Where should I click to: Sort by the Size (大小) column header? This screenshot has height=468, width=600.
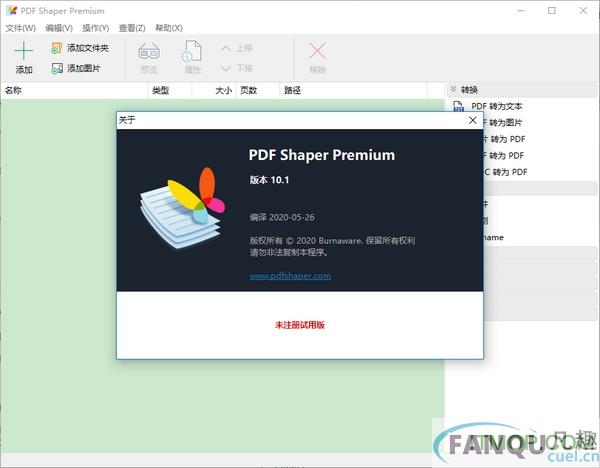pos(214,91)
